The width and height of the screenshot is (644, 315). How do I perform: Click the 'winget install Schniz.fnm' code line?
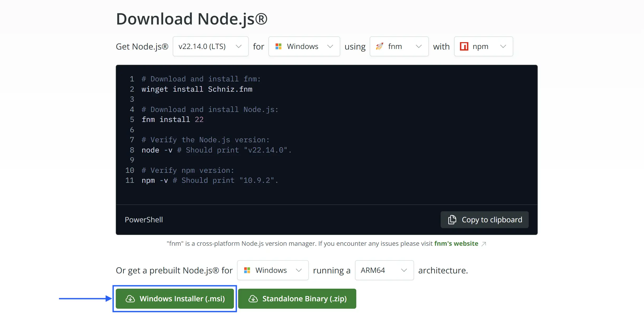click(197, 89)
